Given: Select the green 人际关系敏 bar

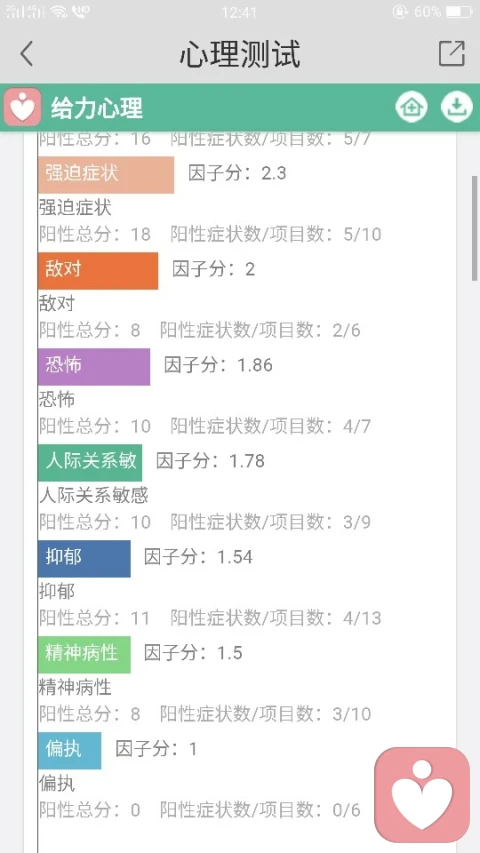Looking at the screenshot, I should [90, 462].
